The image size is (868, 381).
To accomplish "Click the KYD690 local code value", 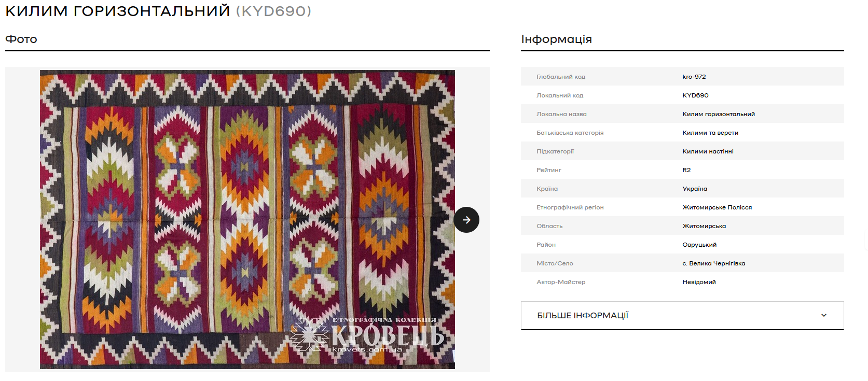I will tap(695, 95).
